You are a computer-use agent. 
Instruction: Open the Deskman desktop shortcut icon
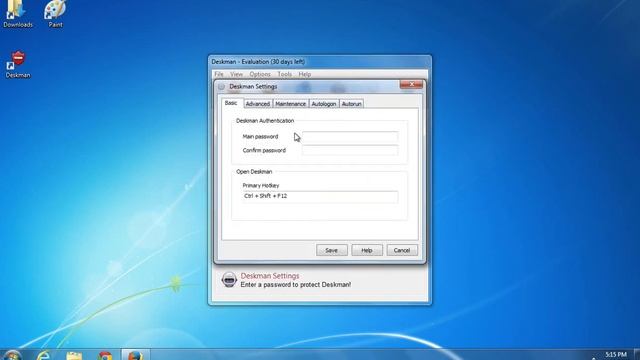pyautogui.click(x=18, y=64)
